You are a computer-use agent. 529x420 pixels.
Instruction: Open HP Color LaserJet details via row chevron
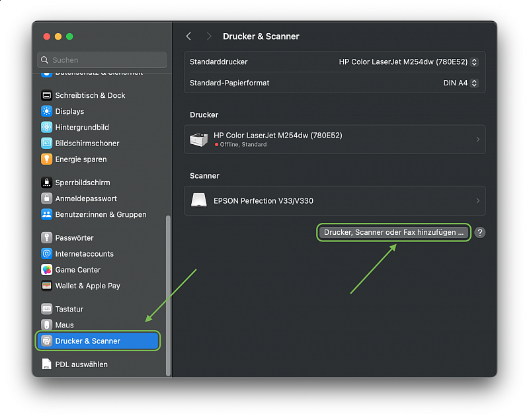click(x=477, y=140)
